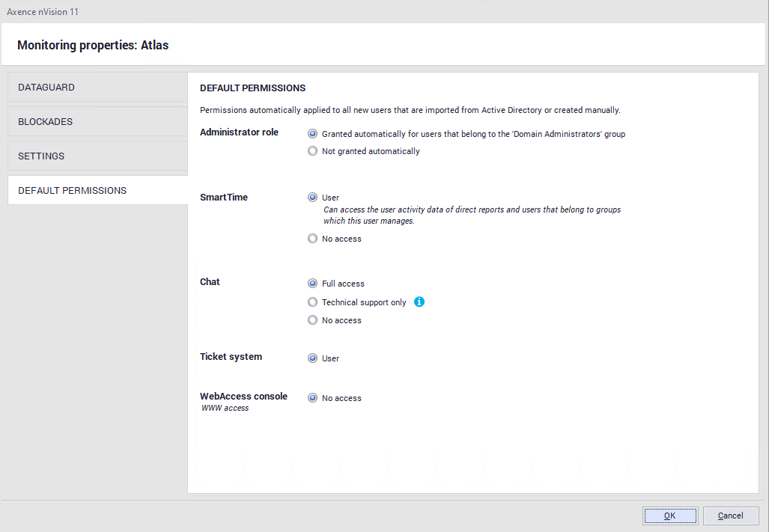Switch to the BLOCKADES tab
769x532 pixels.
(97, 122)
